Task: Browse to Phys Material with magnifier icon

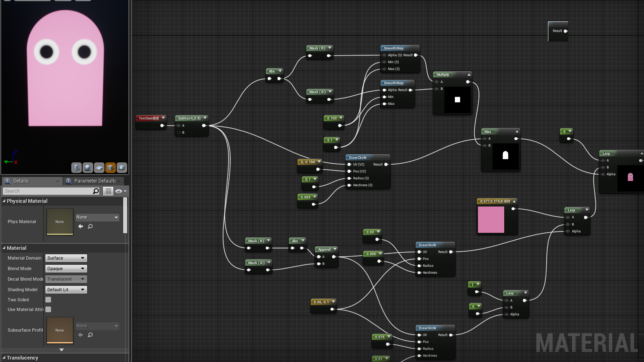Action: pyautogui.click(x=90, y=226)
